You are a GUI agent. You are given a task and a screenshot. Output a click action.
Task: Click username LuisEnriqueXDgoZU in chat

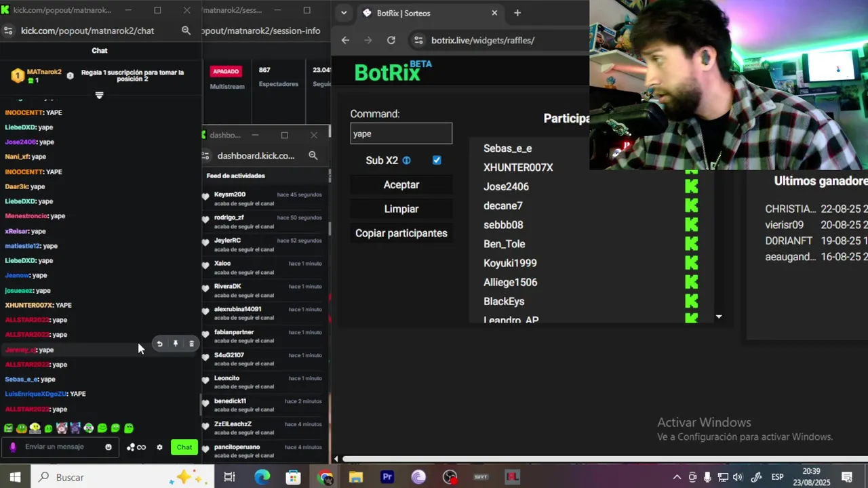tap(36, 394)
